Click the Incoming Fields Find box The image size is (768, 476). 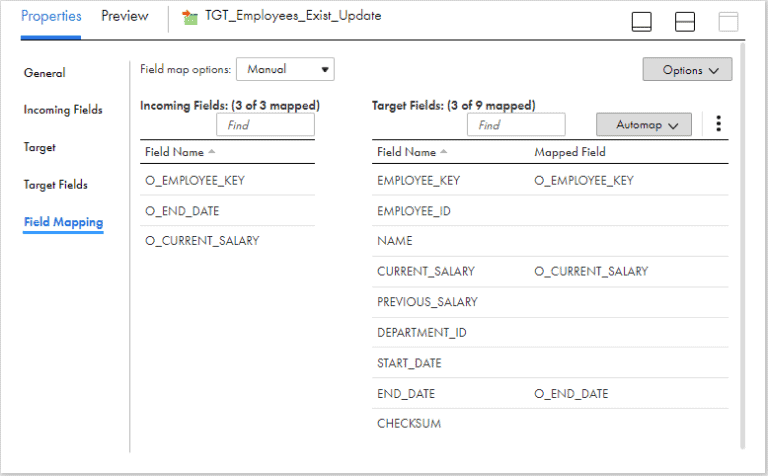(x=265, y=125)
